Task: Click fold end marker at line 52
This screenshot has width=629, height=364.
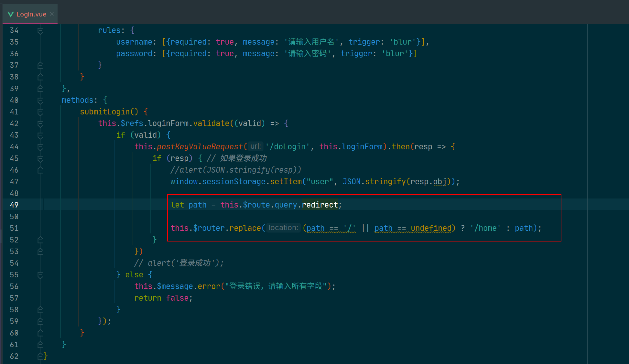Action: tap(40, 240)
